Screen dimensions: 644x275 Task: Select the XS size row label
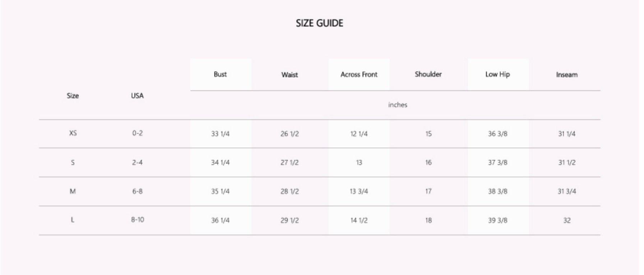pos(73,133)
